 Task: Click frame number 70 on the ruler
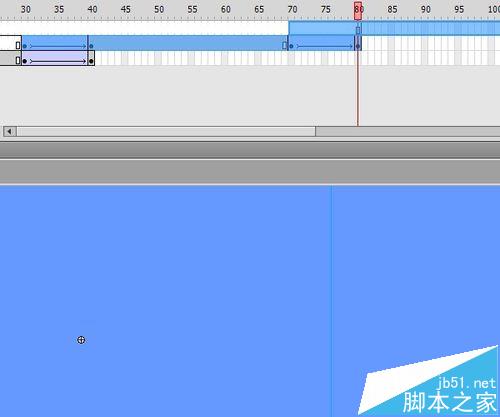[x=292, y=9]
